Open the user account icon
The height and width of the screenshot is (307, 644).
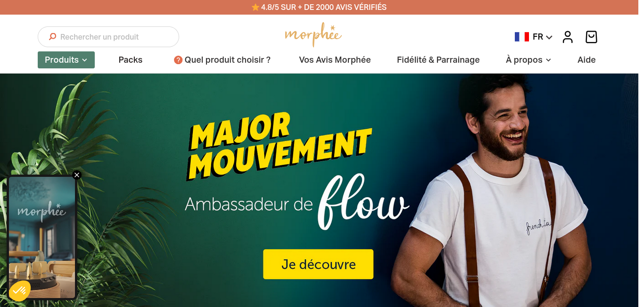coord(568,37)
